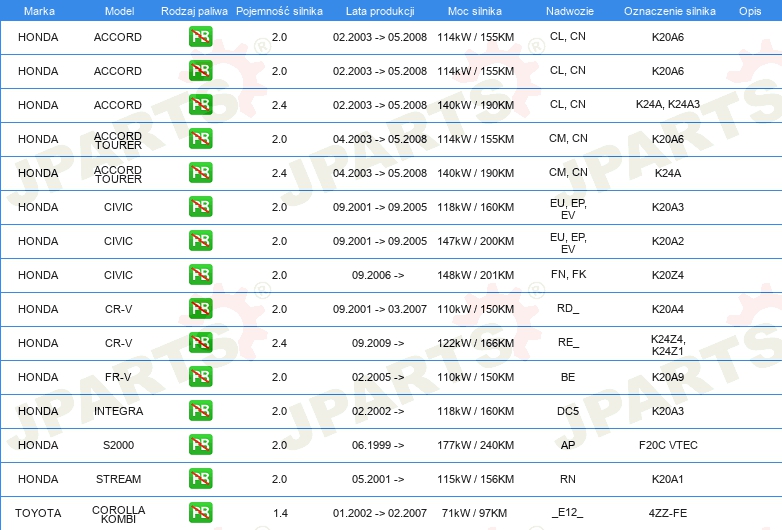Viewport: 782px width, 530px height.
Task: Click the fuel icon for Accord Tourer 2.0
Action: (200, 139)
